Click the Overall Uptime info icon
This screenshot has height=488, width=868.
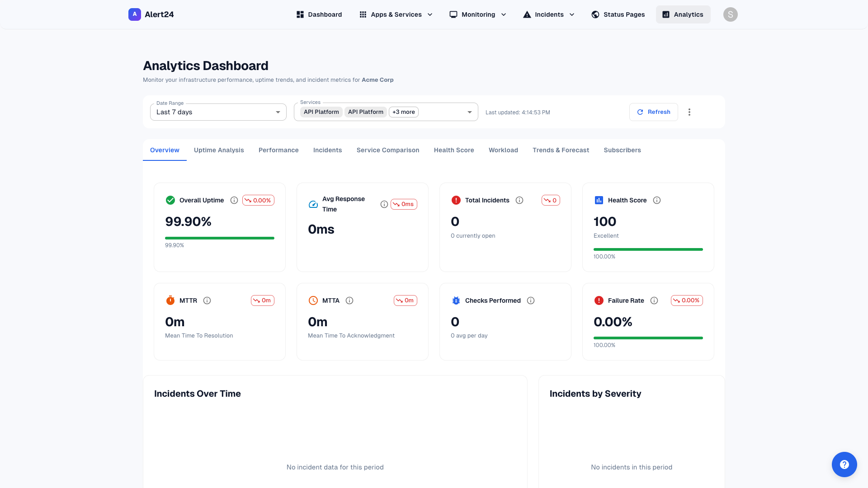[234, 200]
